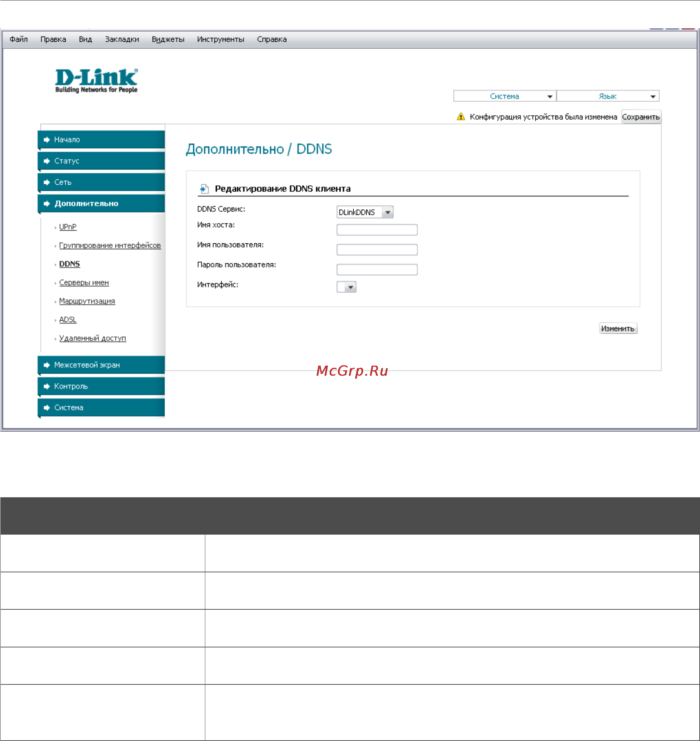Open the Инструменты menu

point(221,39)
